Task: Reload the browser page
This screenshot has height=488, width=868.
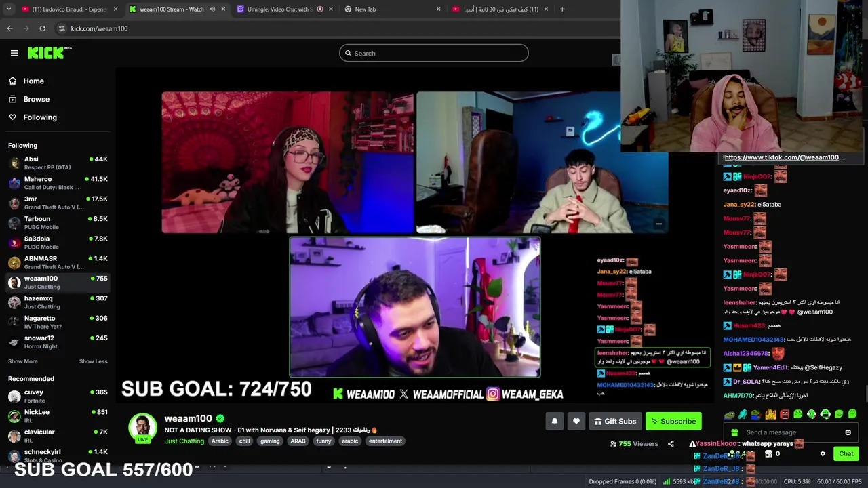Action: coord(42,28)
